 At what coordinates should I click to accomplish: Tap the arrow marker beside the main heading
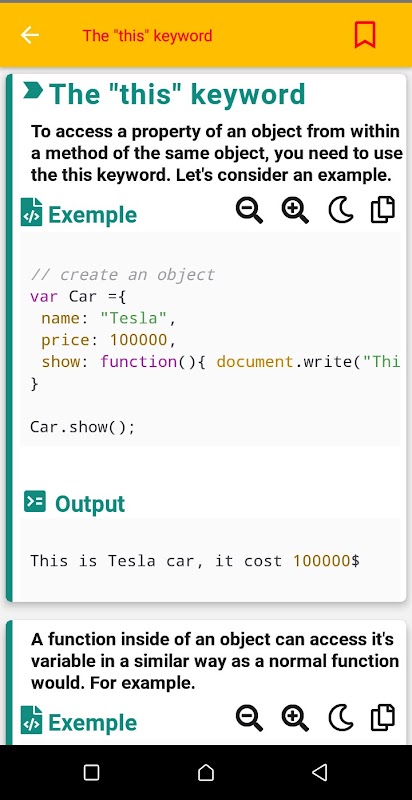pyautogui.click(x=33, y=91)
